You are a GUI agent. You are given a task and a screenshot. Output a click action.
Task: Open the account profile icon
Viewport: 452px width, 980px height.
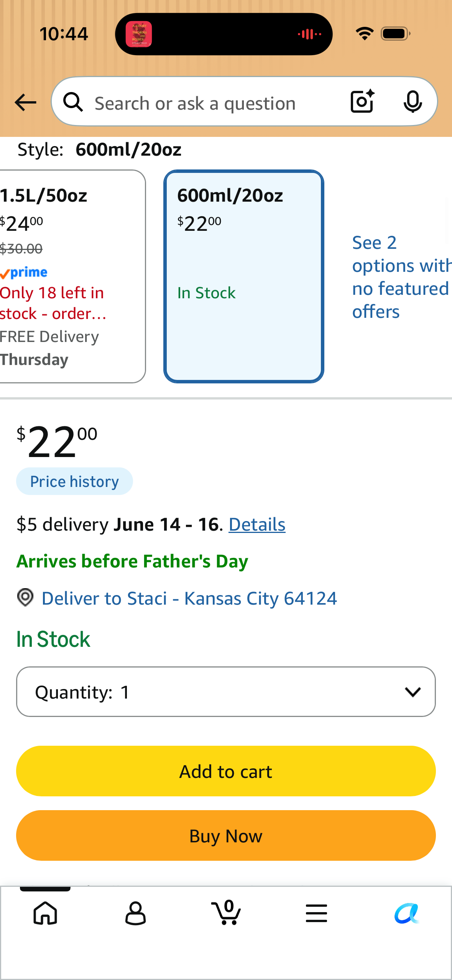tap(135, 913)
